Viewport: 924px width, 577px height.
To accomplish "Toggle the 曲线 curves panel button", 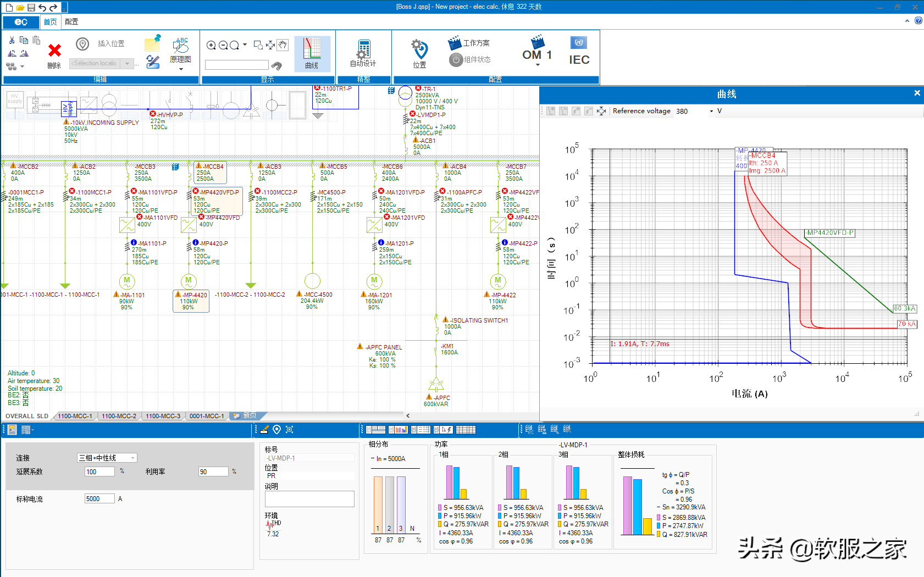I will (x=312, y=54).
